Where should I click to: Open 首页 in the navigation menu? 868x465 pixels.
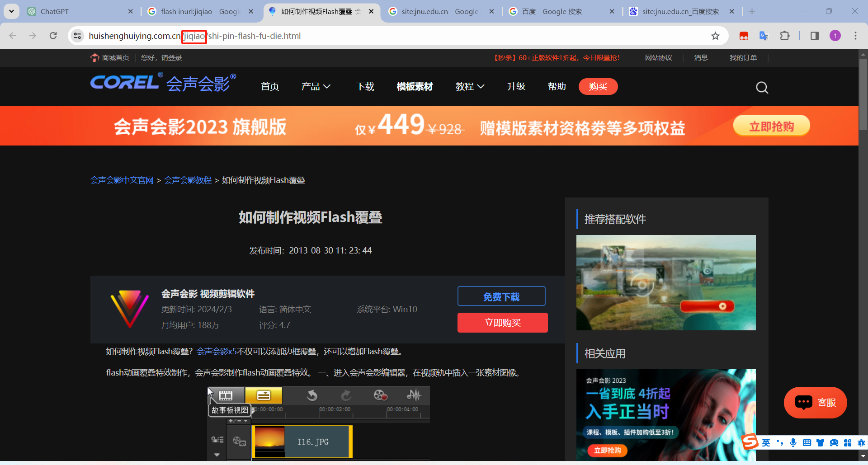270,86
